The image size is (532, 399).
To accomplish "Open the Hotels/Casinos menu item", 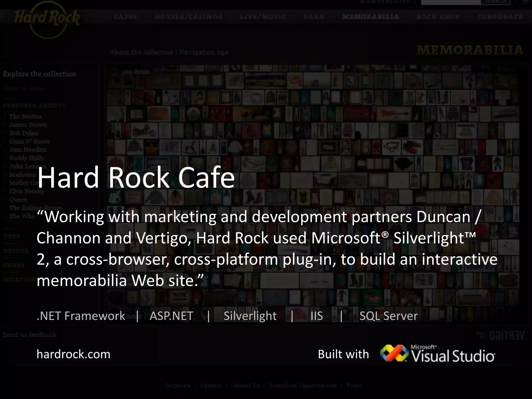I will pos(188,17).
